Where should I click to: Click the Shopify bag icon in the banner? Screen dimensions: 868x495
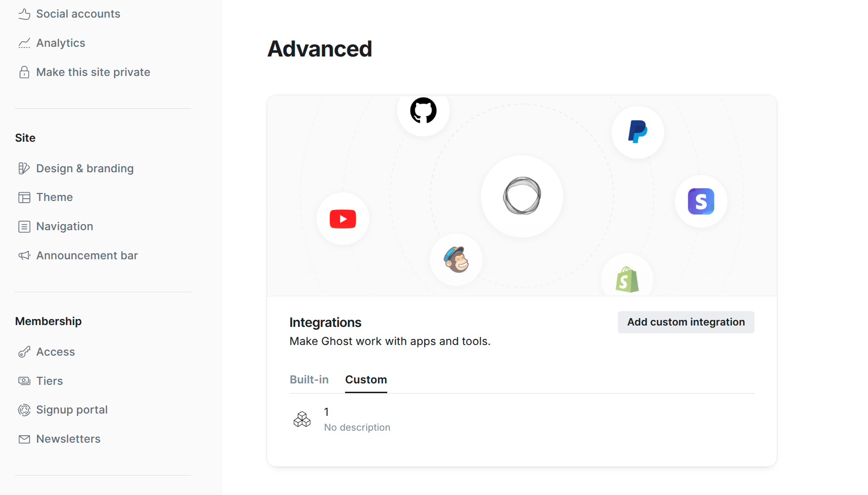click(627, 279)
